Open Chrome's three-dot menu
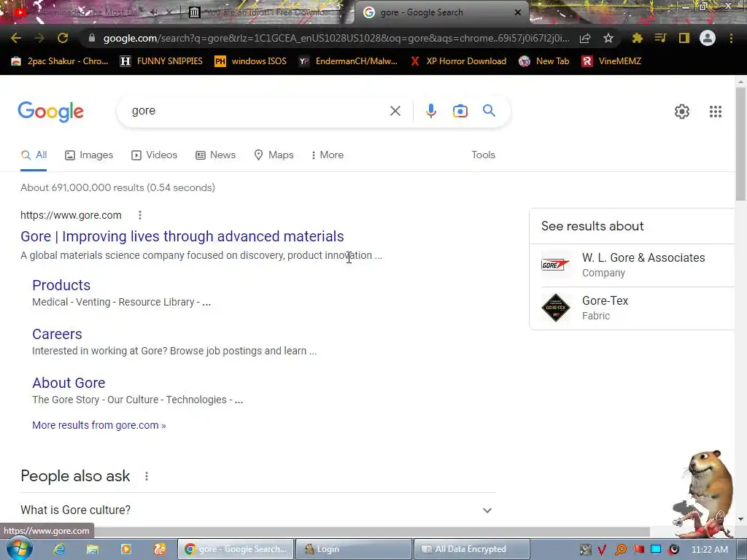The width and height of the screenshot is (747, 560). (x=731, y=38)
